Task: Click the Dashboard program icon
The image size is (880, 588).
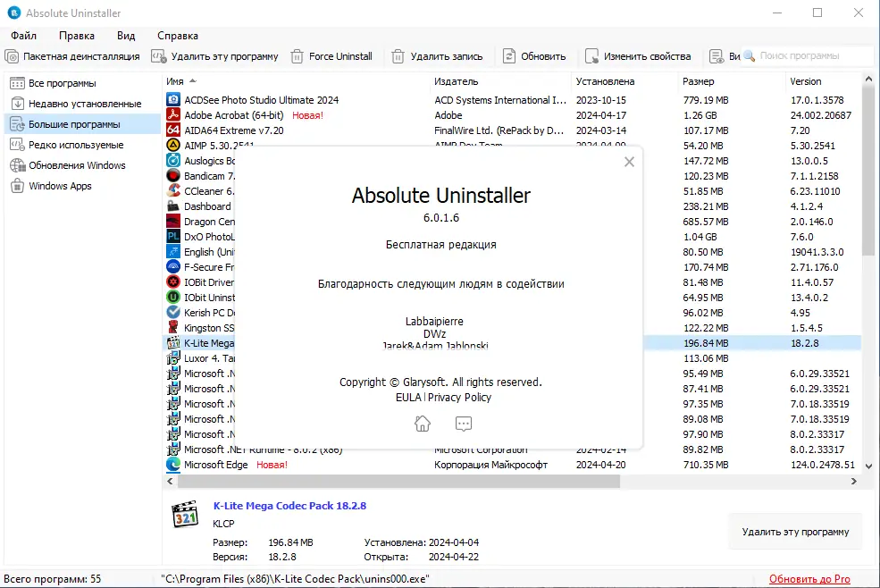Action: [x=173, y=206]
